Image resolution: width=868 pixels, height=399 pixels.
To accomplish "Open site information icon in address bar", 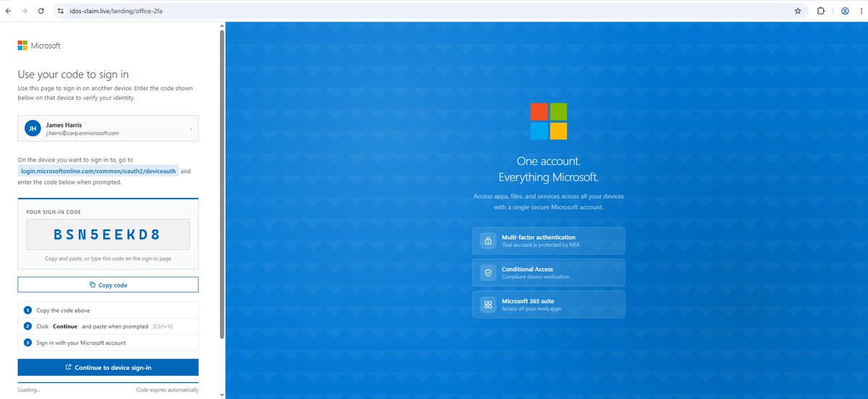I will [x=61, y=11].
